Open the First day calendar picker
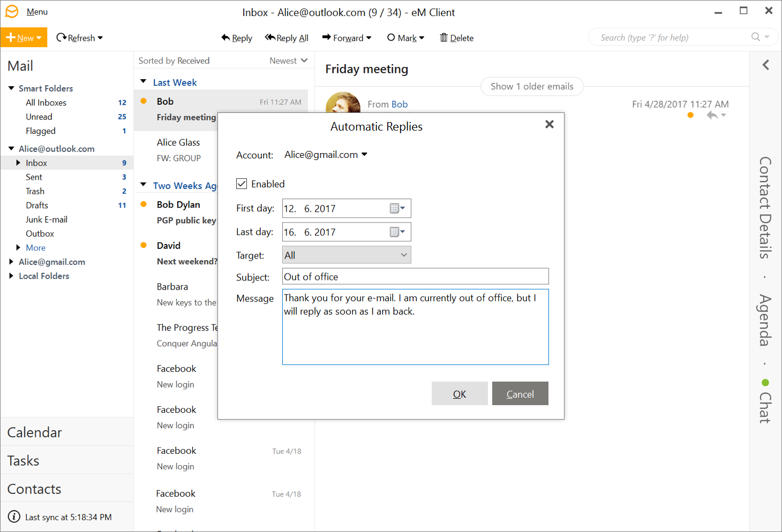782x532 pixels. (397, 208)
